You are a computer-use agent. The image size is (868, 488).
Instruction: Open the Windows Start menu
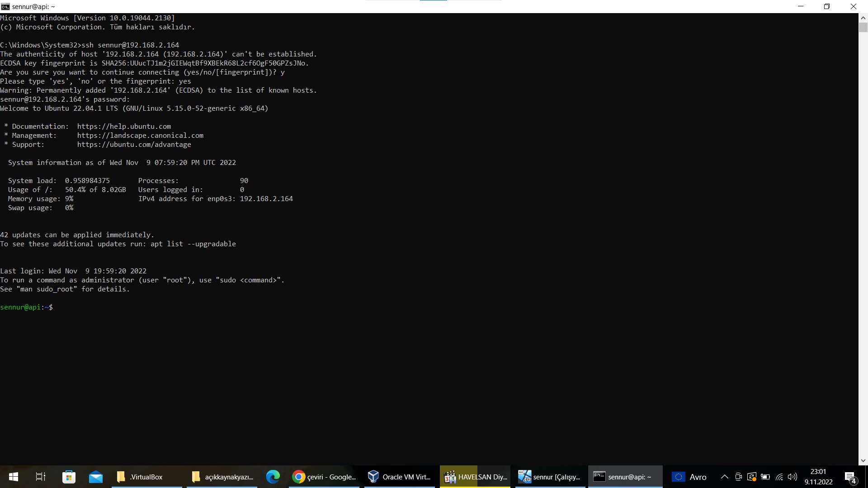pos(14,477)
